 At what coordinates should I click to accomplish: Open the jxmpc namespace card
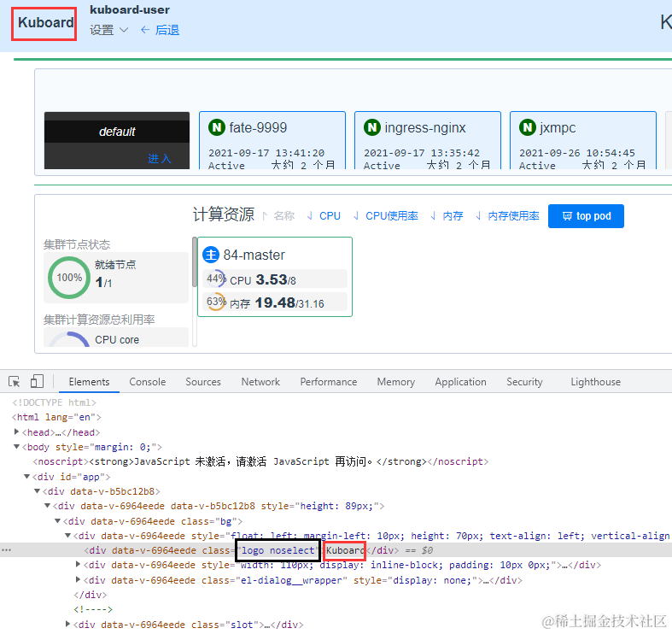(x=583, y=140)
